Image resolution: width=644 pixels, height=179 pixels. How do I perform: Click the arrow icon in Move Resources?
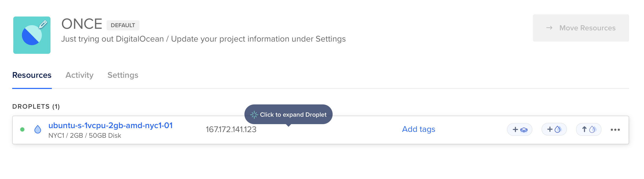tap(549, 28)
